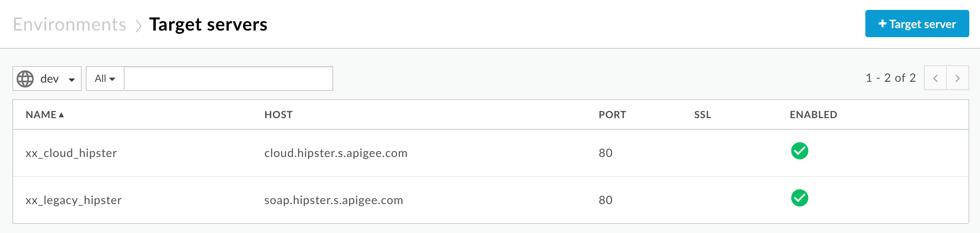Sort by HOST column header
Viewport: 980px width, 233px height.
pyautogui.click(x=278, y=115)
